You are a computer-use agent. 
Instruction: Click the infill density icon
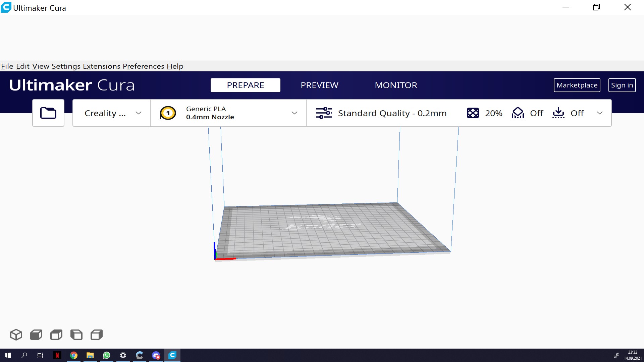tap(473, 113)
